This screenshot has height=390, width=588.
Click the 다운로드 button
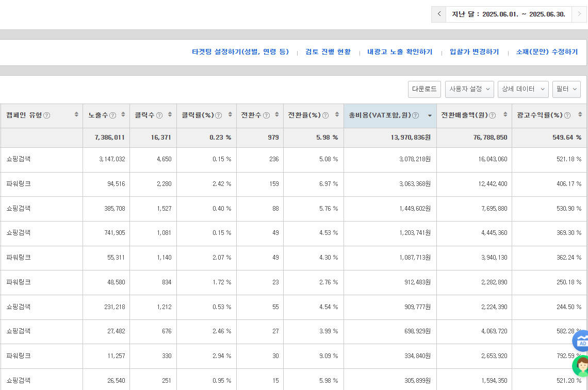tap(424, 89)
